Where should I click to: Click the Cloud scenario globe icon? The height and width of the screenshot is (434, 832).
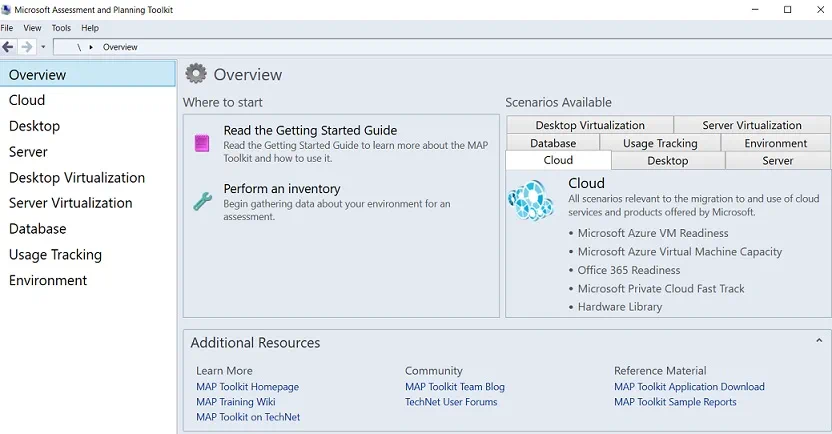(x=530, y=200)
